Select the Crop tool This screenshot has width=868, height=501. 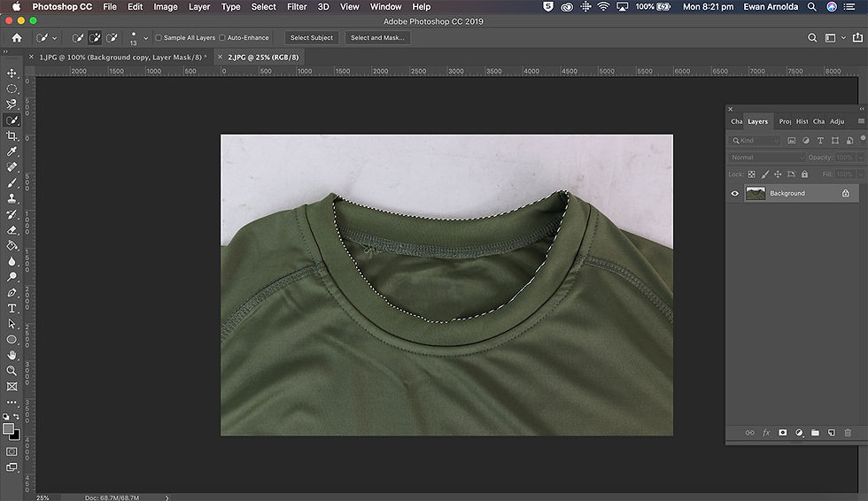(12, 135)
